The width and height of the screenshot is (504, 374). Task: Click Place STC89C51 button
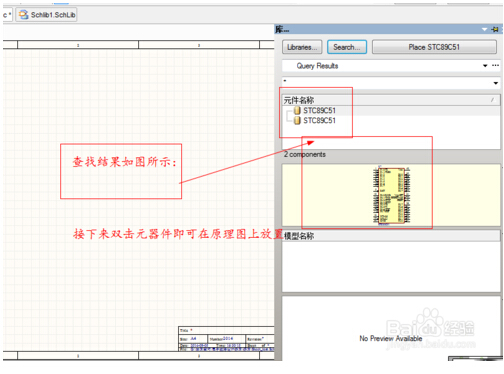pyautogui.click(x=434, y=47)
